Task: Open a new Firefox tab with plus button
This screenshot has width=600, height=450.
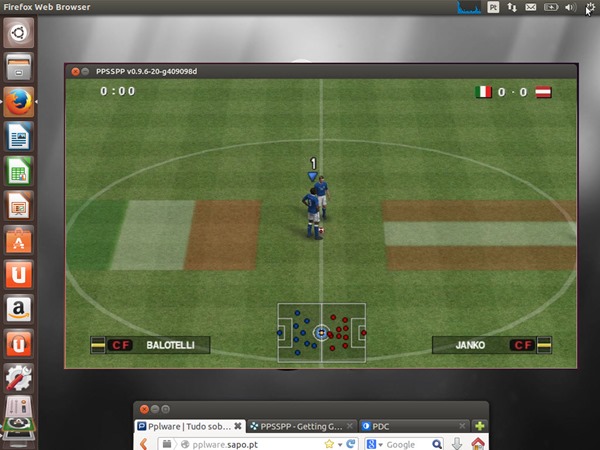Action: coord(479,426)
